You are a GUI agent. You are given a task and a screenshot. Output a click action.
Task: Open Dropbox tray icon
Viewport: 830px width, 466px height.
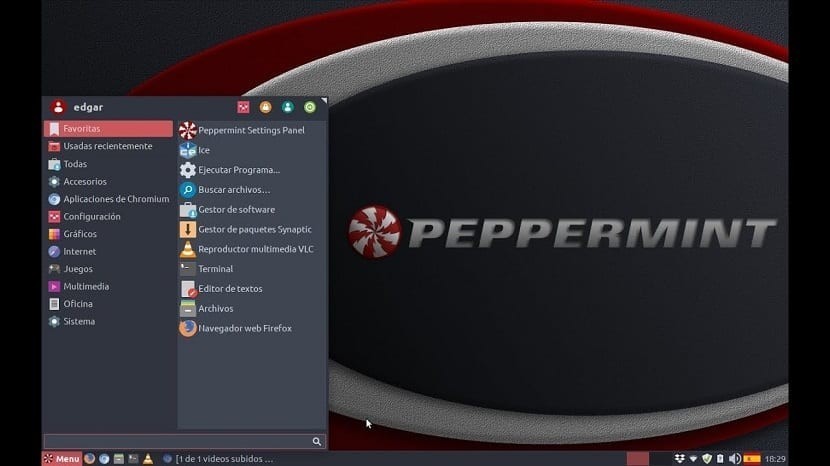coord(680,459)
